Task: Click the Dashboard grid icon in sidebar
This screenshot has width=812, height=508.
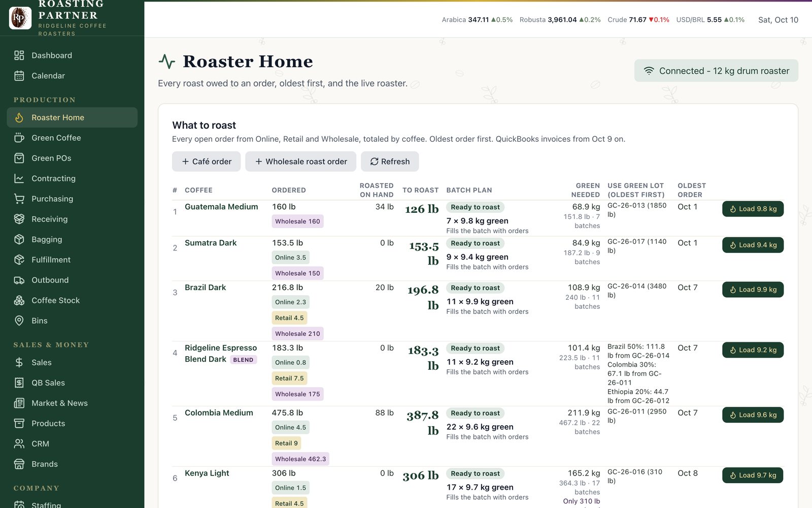Action: (x=19, y=55)
